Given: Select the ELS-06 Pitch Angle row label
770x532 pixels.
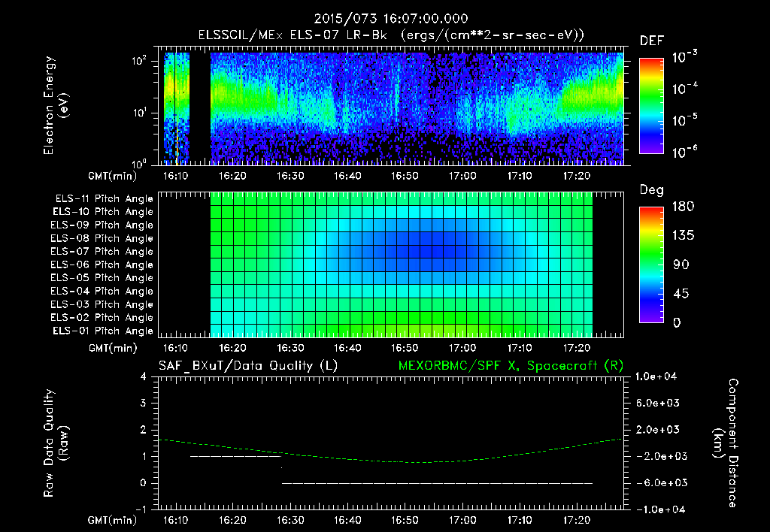Looking at the screenshot, I should click(x=102, y=264).
